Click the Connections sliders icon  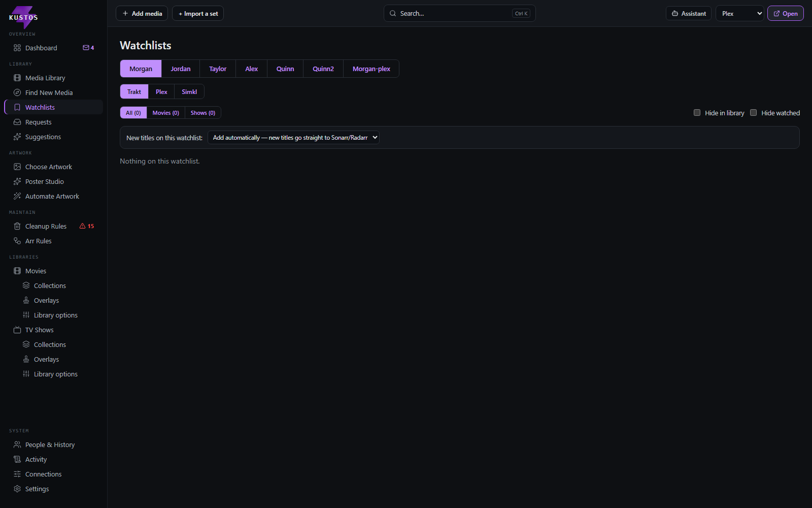pyautogui.click(x=17, y=474)
